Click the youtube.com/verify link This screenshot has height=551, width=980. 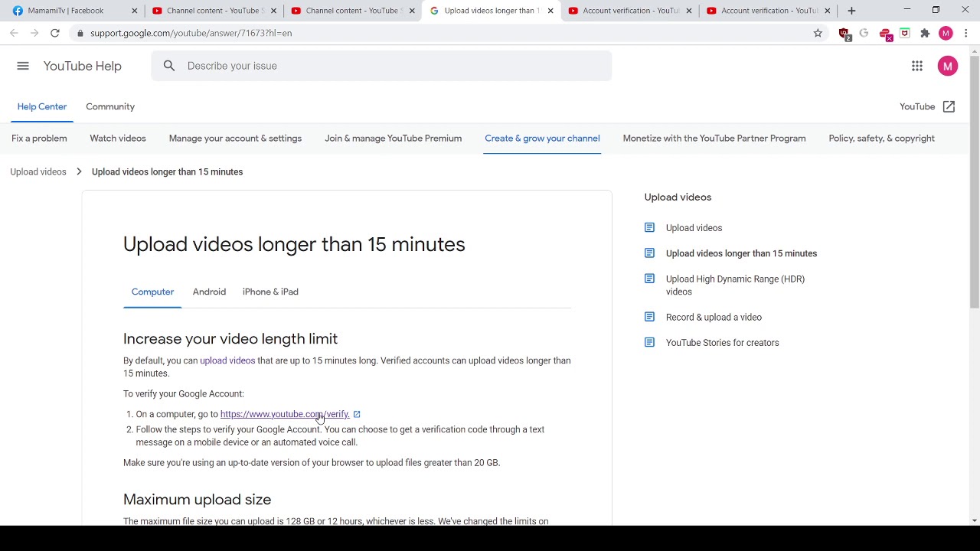point(285,414)
